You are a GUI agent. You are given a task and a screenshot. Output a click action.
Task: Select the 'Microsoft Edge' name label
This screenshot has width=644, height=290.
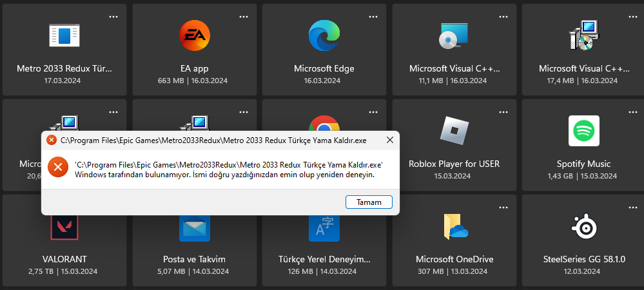pos(324,68)
